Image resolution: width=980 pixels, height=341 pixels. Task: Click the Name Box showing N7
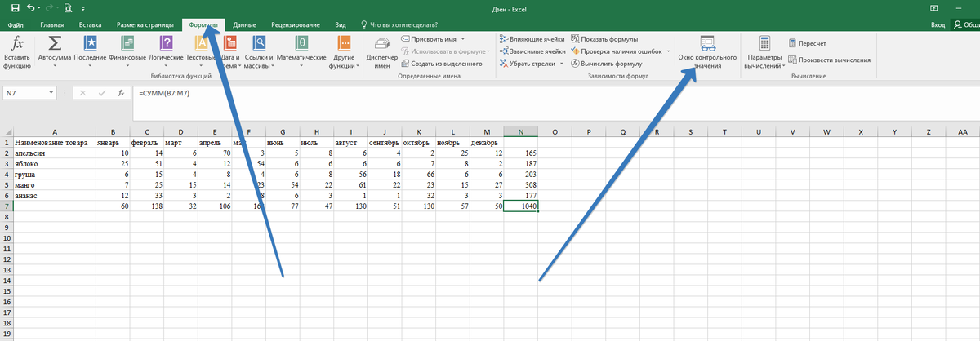pyautogui.click(x=24, y=93)
